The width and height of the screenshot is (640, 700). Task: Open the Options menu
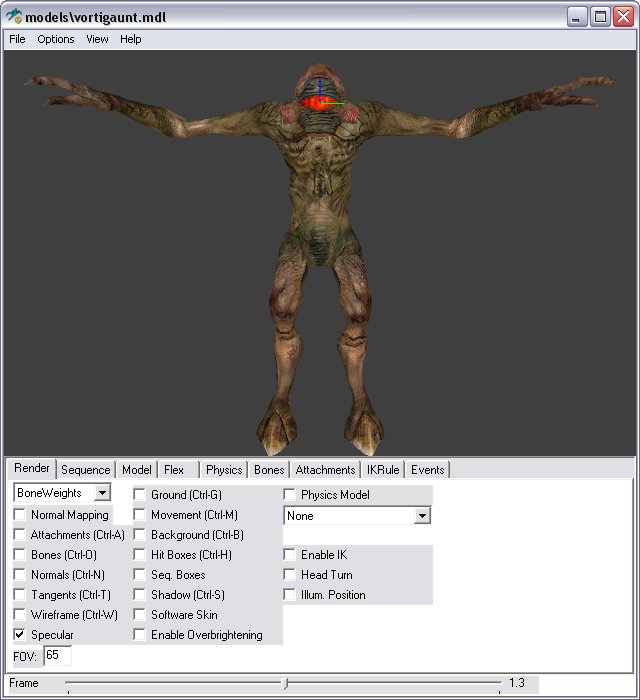pos(56,39)
